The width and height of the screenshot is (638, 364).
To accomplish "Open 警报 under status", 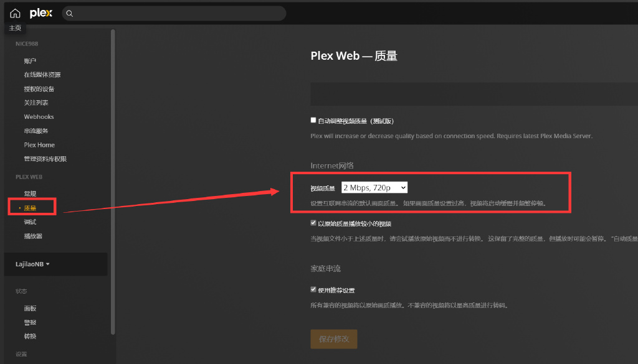I will click(30, 322).
